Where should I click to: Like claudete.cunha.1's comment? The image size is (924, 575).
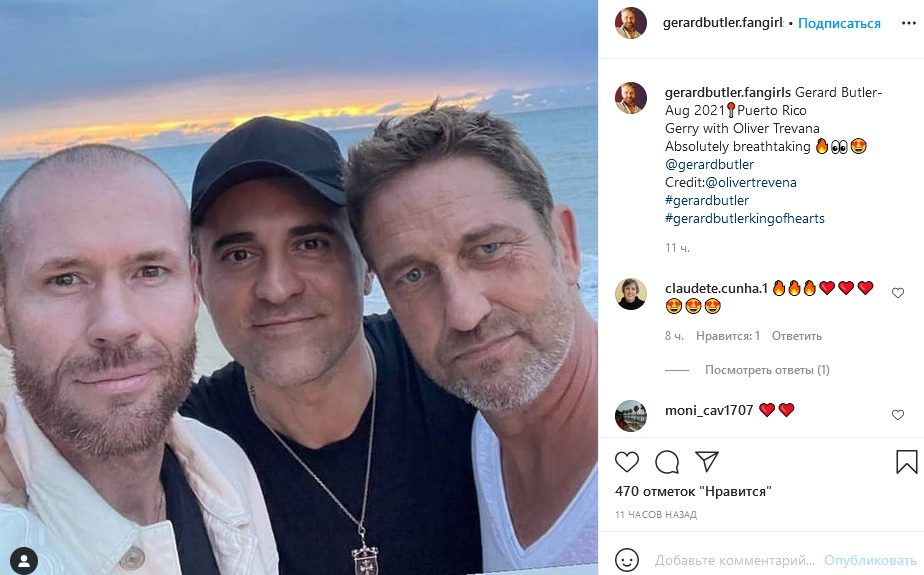tap(897, 293)
